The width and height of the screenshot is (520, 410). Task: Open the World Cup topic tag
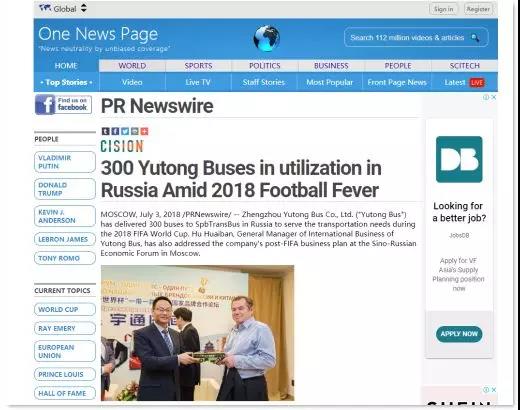coord(65,309)
